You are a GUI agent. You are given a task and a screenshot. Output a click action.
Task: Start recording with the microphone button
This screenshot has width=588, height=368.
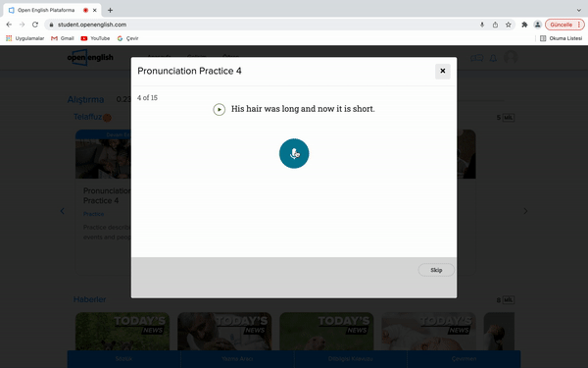coord(294,154)
